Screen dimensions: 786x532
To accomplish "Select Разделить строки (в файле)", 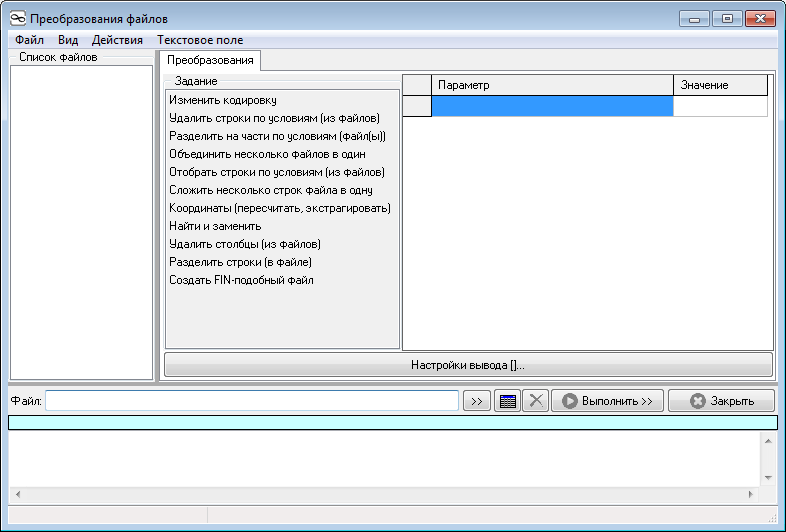I will tap(240, 262).
